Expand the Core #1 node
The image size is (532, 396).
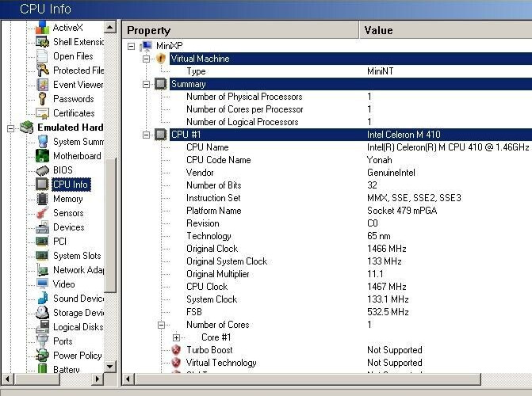click(176, 337)
